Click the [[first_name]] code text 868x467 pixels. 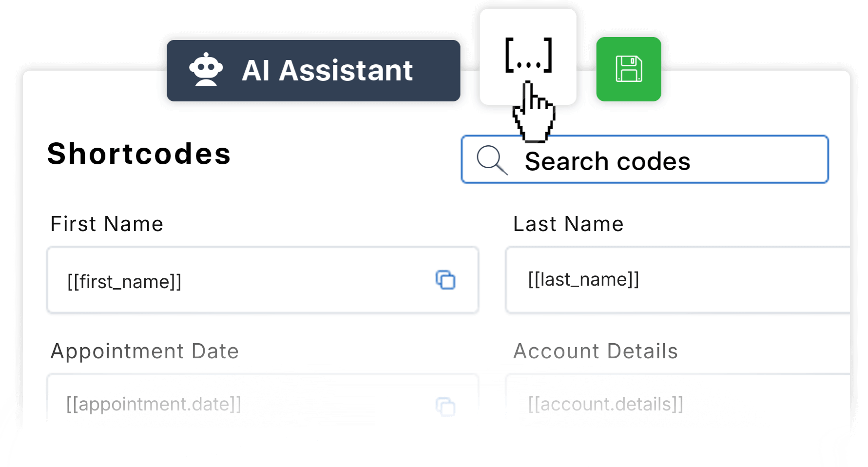[124, 282]
